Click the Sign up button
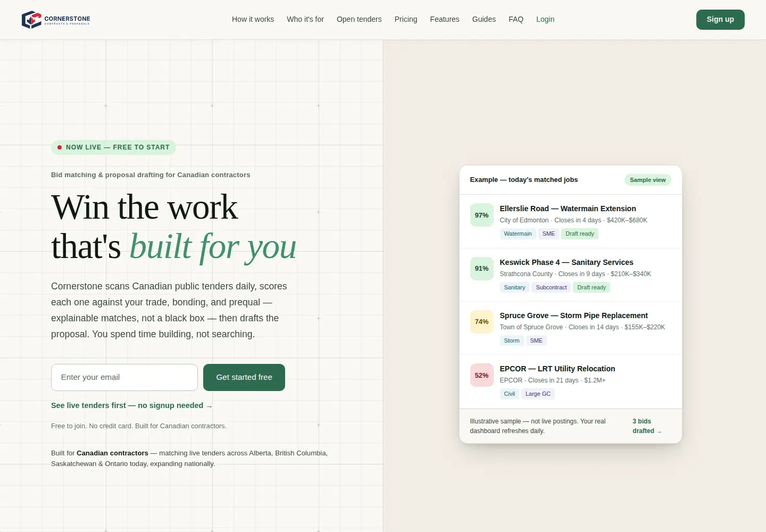Viewport: 766px width, 532px height. (x=720, y=20)
